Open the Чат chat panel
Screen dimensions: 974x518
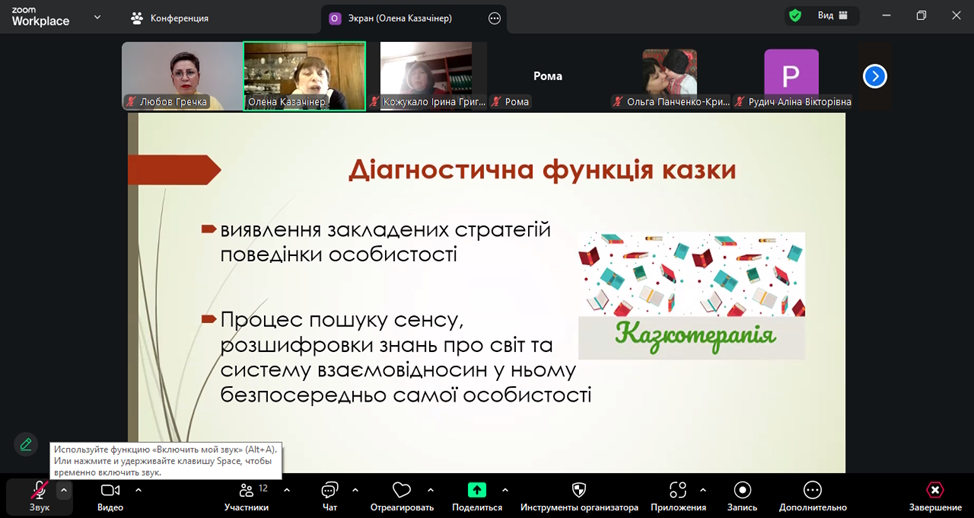[x=329, y=491]
